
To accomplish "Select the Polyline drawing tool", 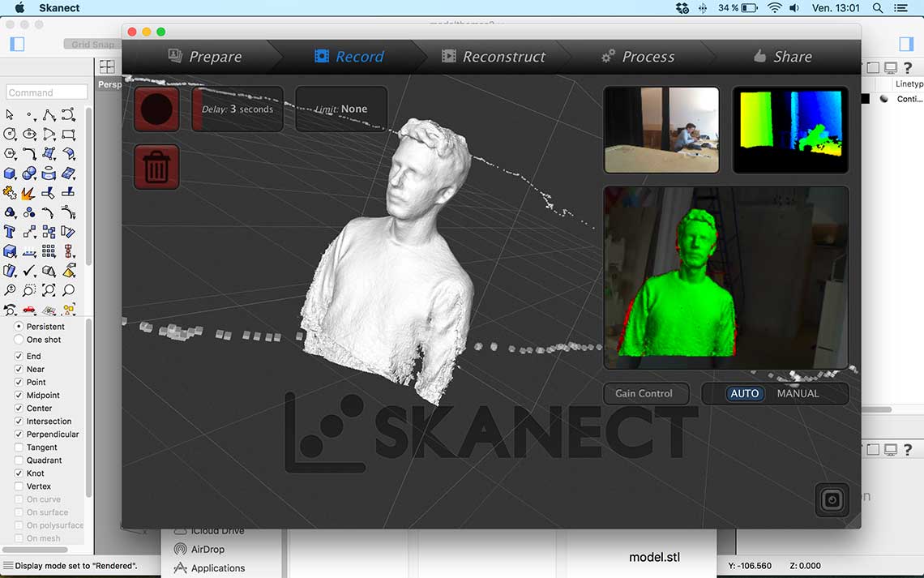I will [x=49, y=114].
